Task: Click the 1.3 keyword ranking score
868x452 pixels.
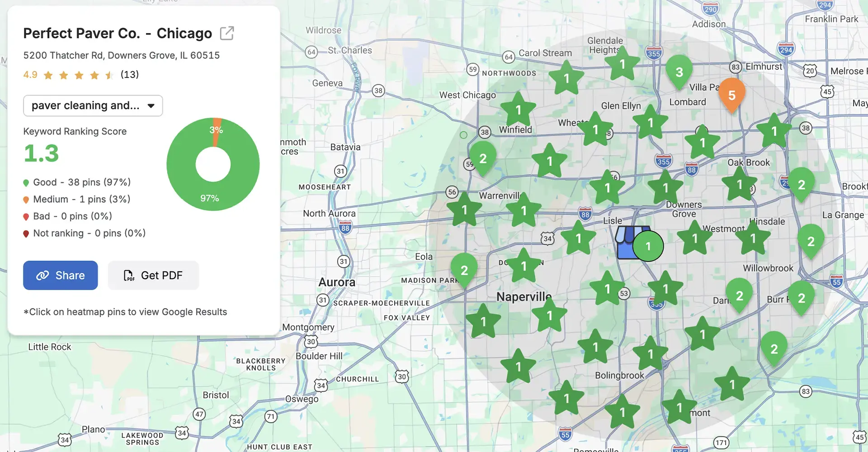Action: pyautogui.click(x=41, y=153)
